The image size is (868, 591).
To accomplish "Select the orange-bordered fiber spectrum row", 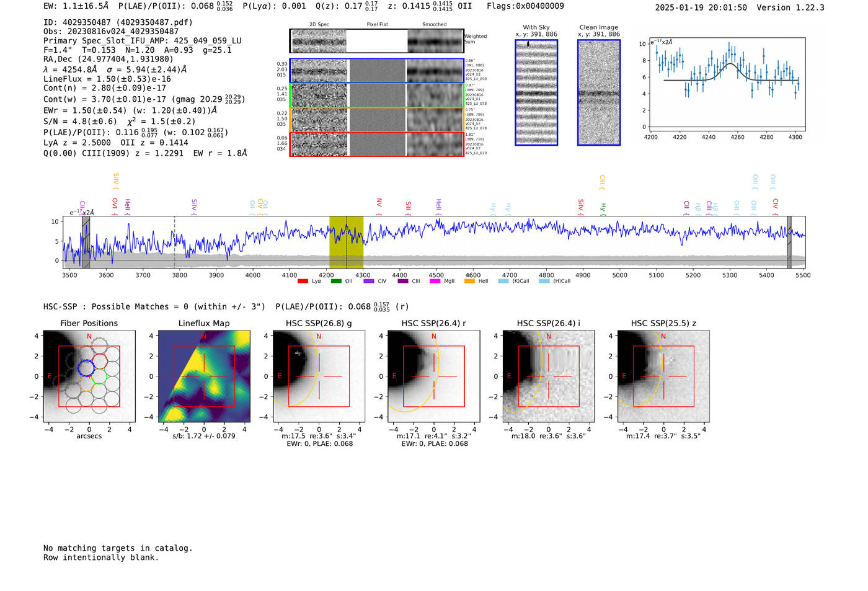I will [376, 120].
